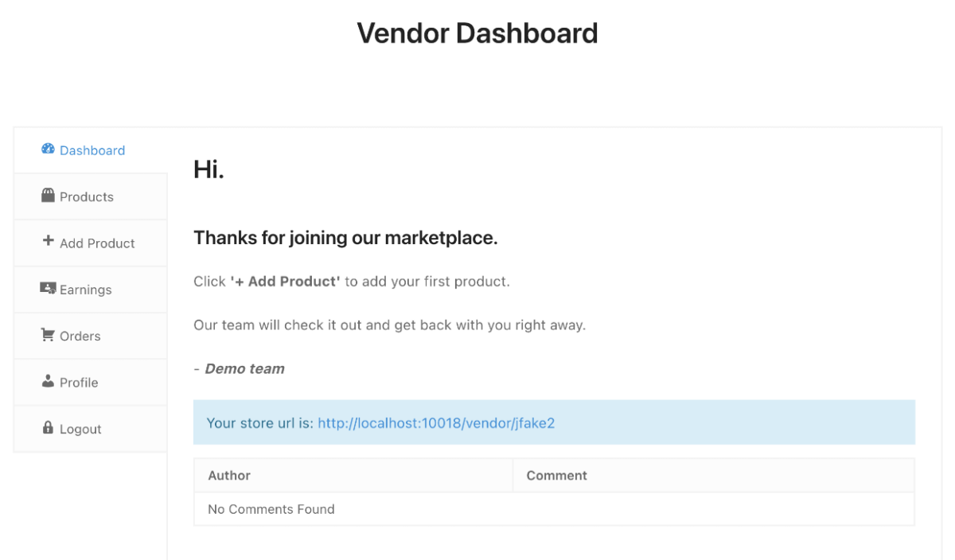
Task: Open the store URL link
Action: pyautogui.click(x=435, y=423)
